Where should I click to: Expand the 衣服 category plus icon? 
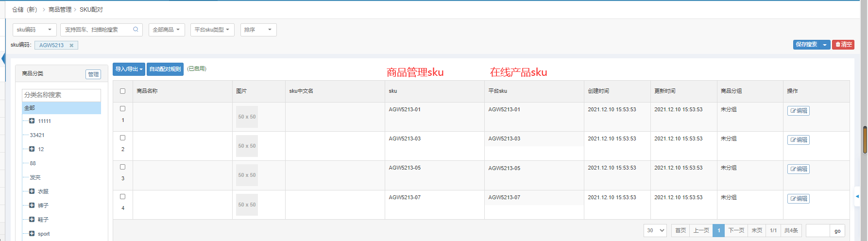click(32, 191)
